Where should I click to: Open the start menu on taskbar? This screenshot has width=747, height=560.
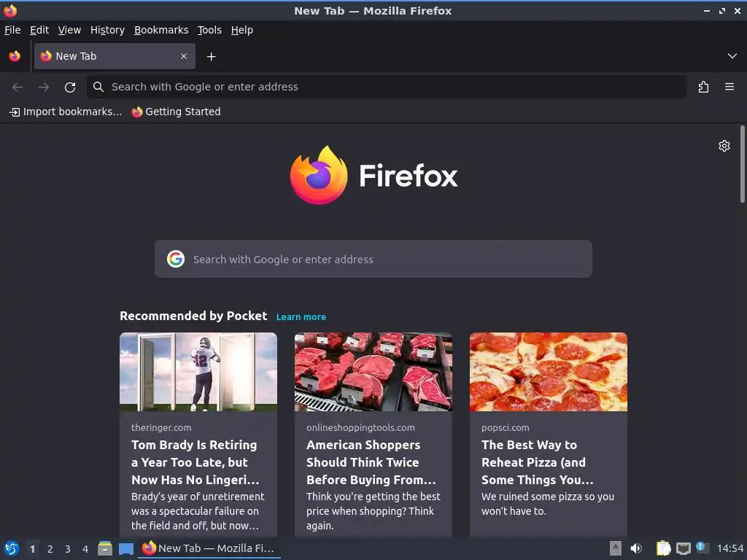point(12,548)
